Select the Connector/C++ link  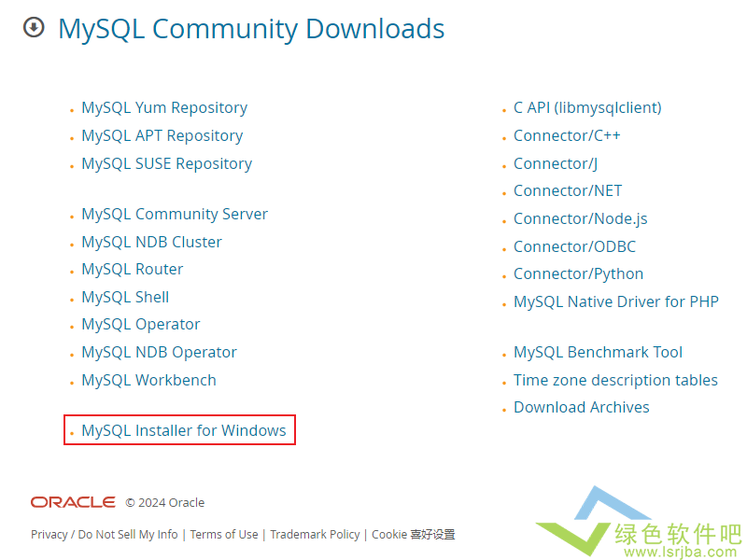567,136
